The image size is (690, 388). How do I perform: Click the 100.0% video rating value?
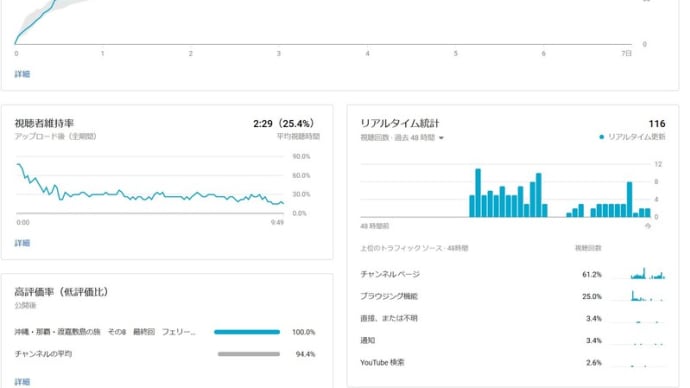(x=304, y=332)
